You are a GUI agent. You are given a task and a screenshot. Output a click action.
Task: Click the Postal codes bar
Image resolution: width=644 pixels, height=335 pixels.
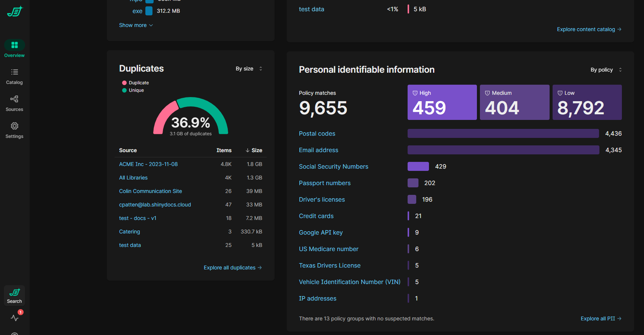(503, 133)
